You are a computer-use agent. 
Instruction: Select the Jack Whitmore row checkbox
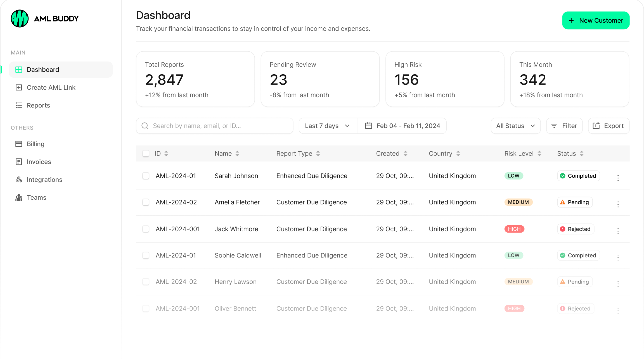(146, 229)
